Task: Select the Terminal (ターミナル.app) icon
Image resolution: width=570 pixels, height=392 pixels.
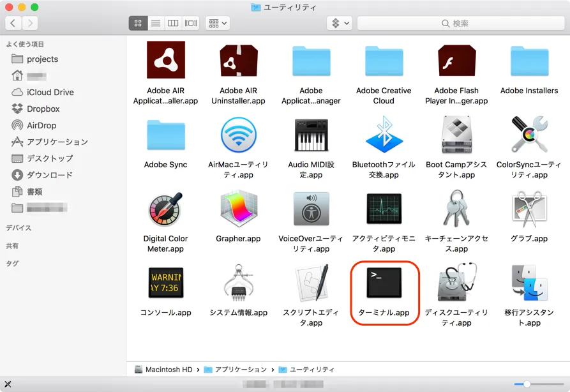Action: point(384,283)
